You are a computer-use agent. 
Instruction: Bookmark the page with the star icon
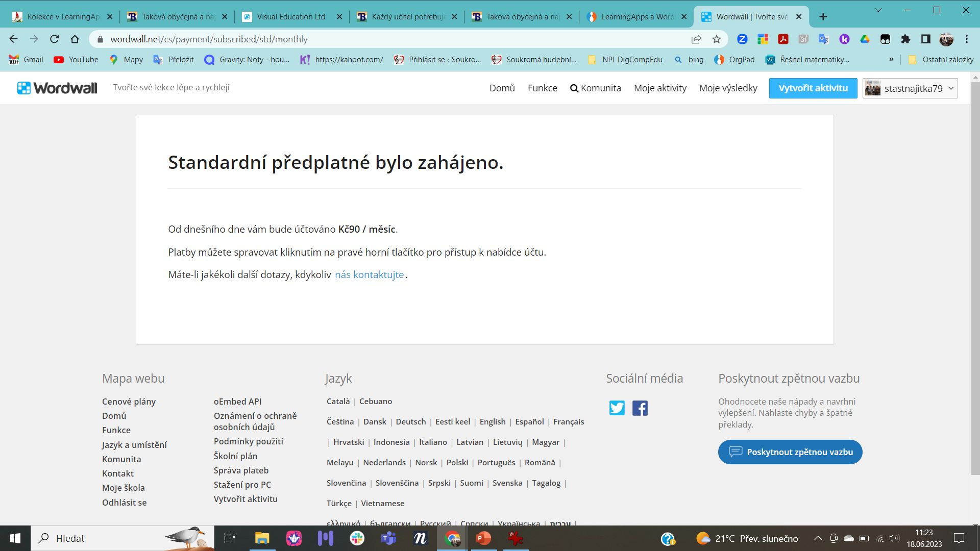pyautogui.click(x=716, y=39)
